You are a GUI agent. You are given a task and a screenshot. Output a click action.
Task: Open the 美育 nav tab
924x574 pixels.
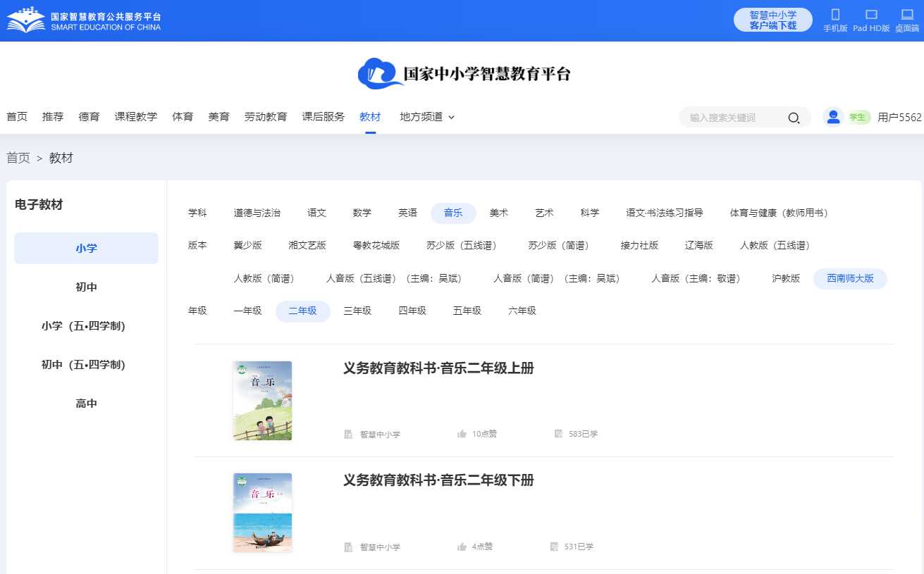point(218,117)
